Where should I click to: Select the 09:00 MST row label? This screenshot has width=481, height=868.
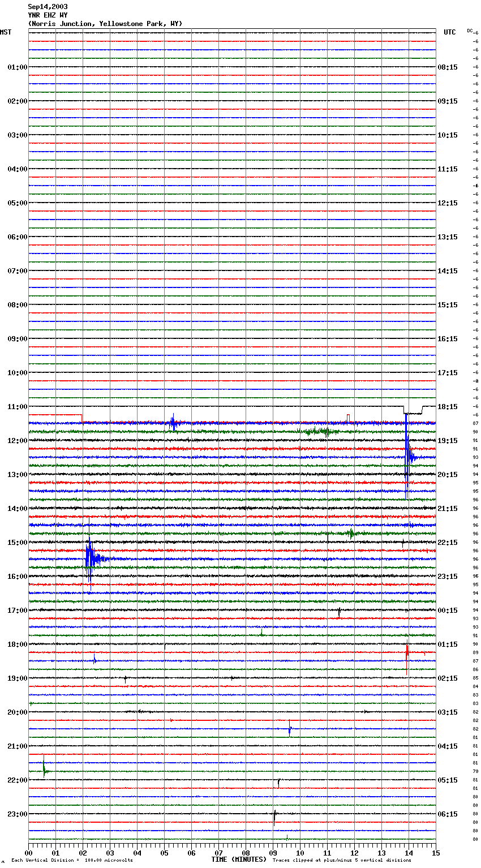(x=17, y=339)
